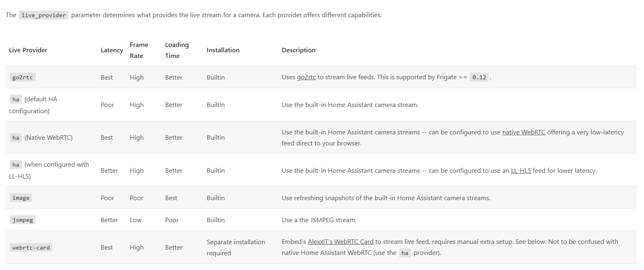Click the Description column header
This screenshot has height=270, width=644.
coord(298,50)
